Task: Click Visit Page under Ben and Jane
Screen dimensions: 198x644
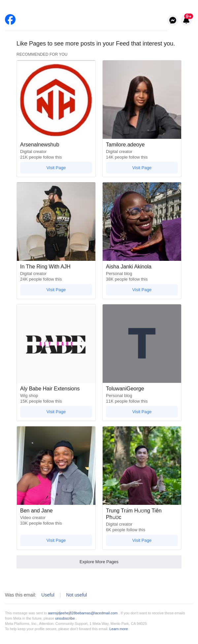Action: click(56, 540)
